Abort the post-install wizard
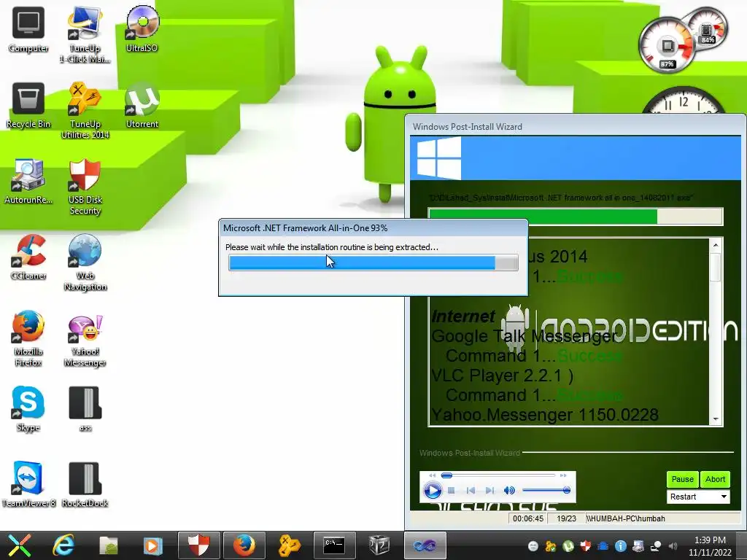This screenshot has width=747, height=560. coord(715,479)
